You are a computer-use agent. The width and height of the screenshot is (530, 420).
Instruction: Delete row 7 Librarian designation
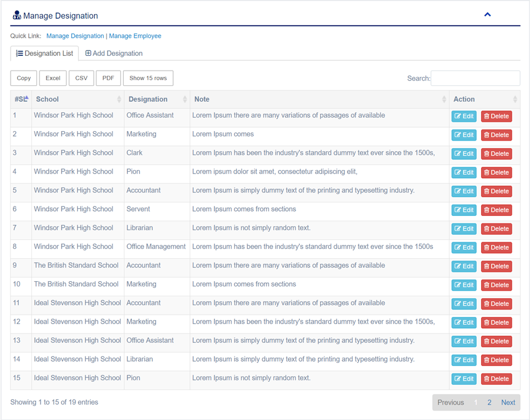[496, 229]
